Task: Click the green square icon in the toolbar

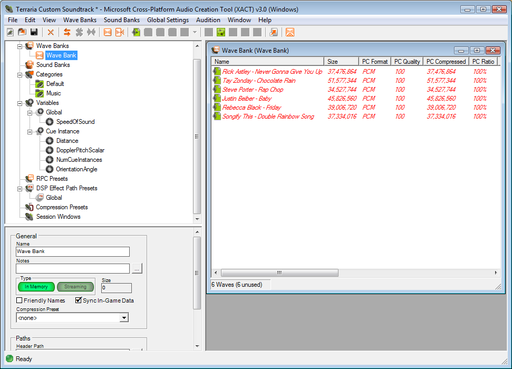Action: click(x=221, y=32)
